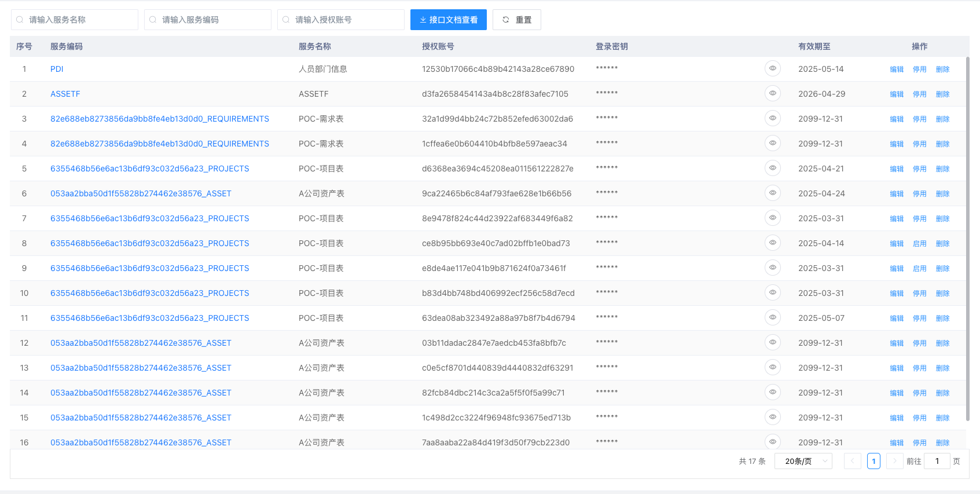Image resolution: width=980 pixels, height=494 pixels.
Task: Show the login key in row 5
Action: click(x=772, y=168)
